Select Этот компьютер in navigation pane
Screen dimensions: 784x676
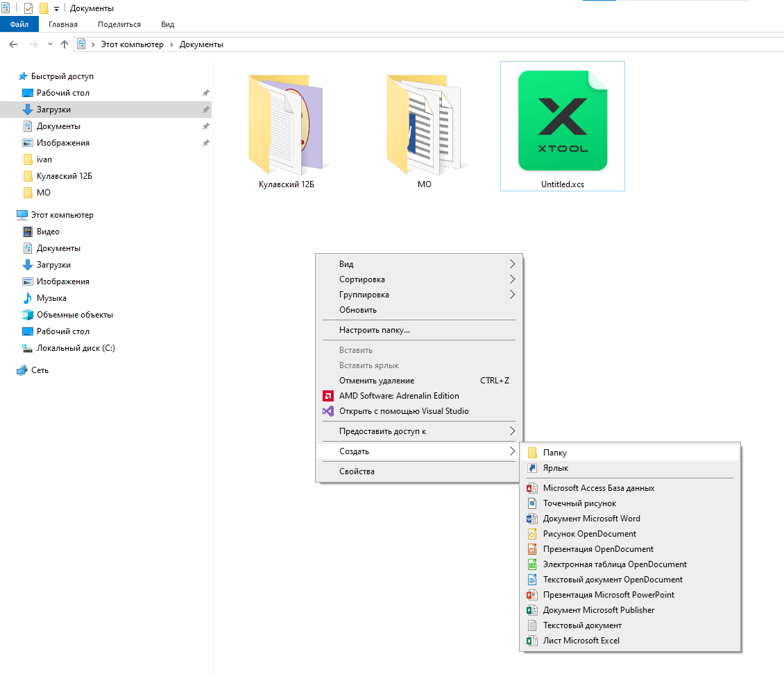(62, 215)
